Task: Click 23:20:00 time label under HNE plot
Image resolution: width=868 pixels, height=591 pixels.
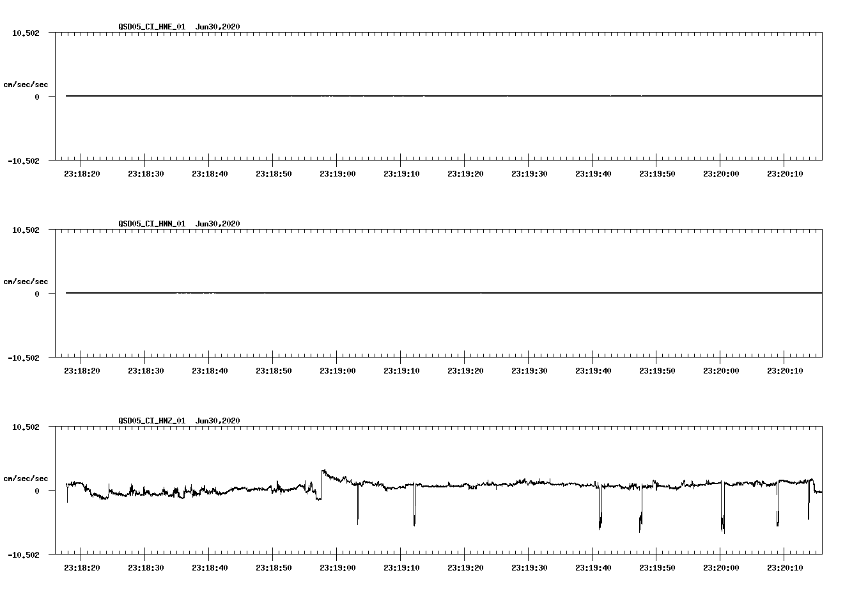Action: pos(721,174)
